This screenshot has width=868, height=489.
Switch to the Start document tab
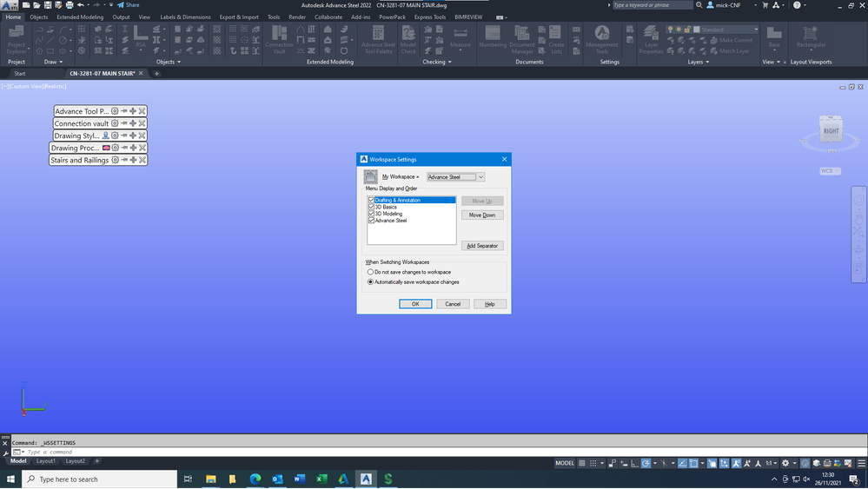click(x=20, y=74)
